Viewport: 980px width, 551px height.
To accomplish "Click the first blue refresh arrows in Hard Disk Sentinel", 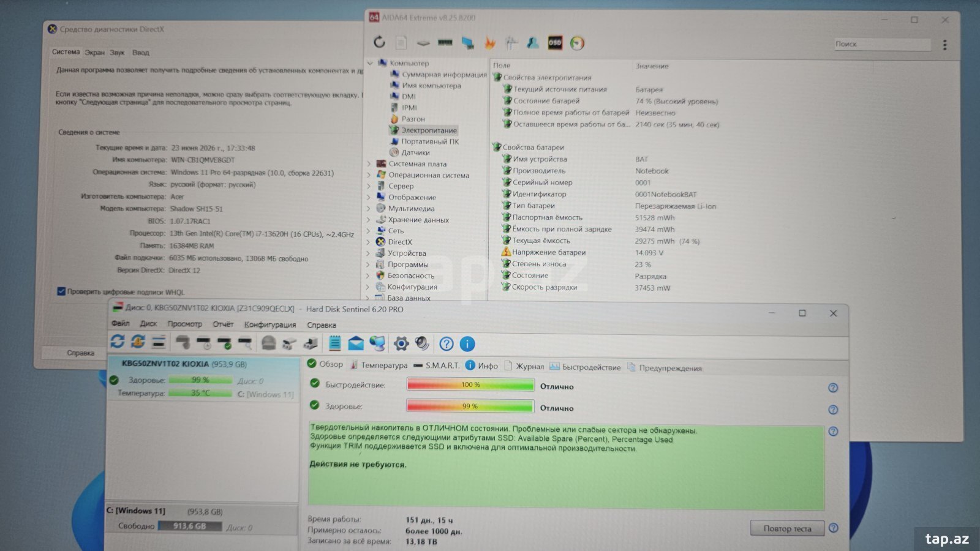I will click(118, 342).
